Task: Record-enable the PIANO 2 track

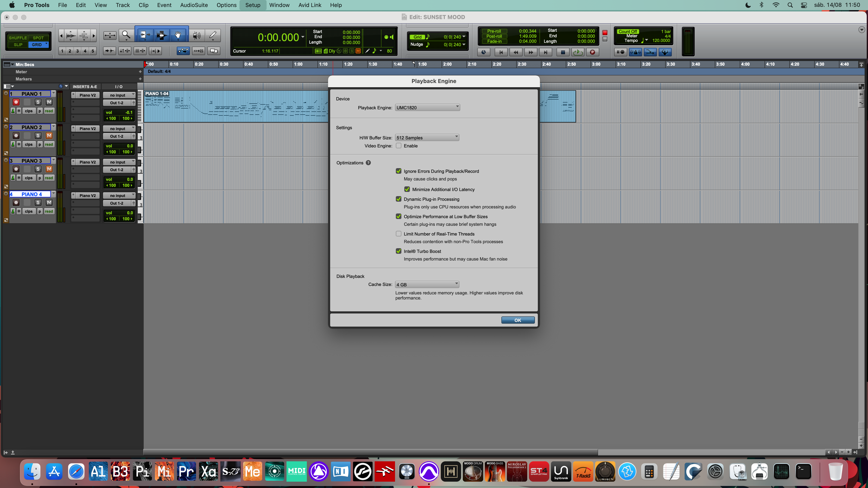Action: pos(16,135)
